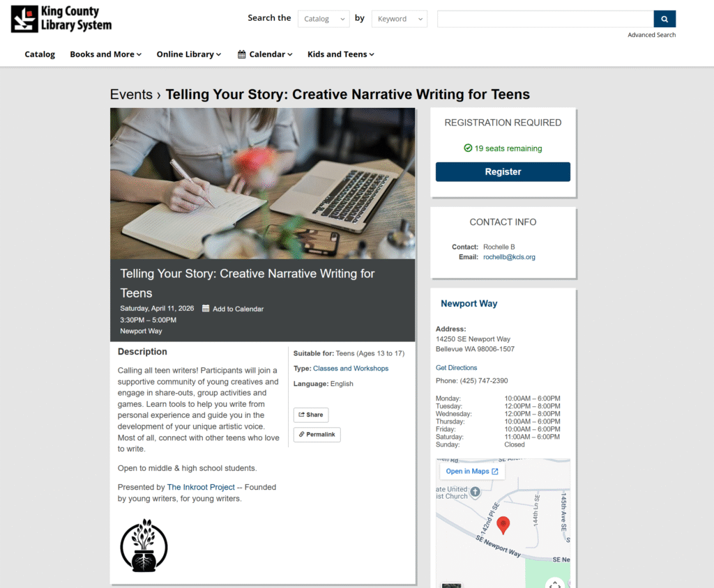Open Advanced Search
Viewport: 714px width, 588px height.
pyautogui.click(x=651, y=35)
